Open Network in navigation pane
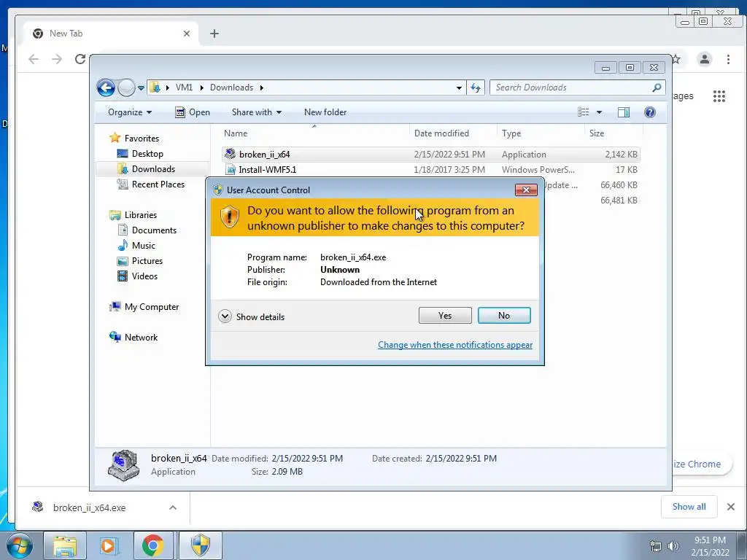 point(141,337)
